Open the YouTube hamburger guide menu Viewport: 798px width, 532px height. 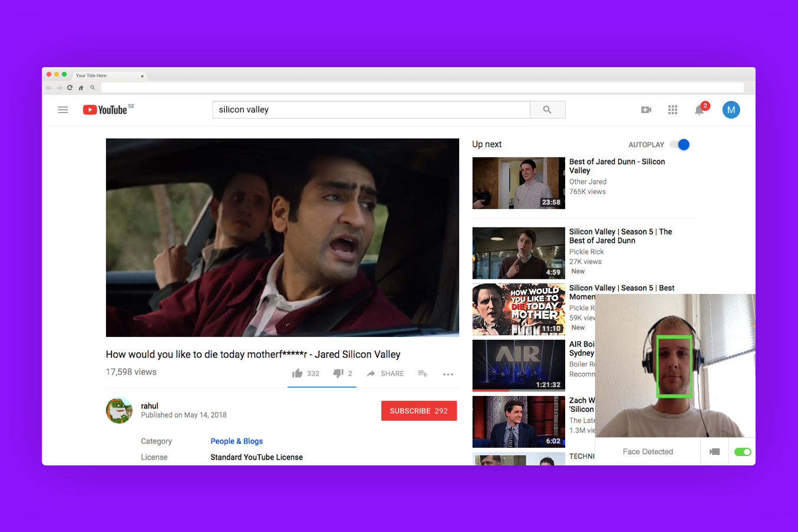[63, 110]
